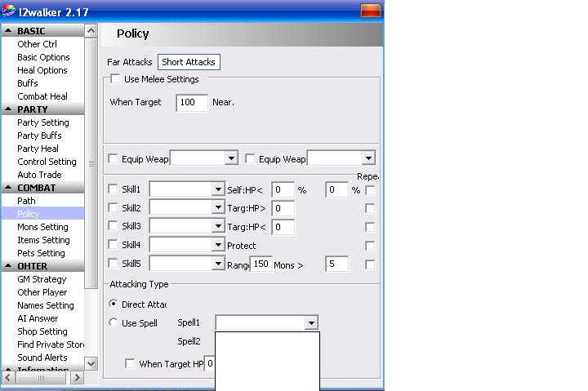Go to Heal Options
Viewport: 588px width, 391px height.
[42, 70]
